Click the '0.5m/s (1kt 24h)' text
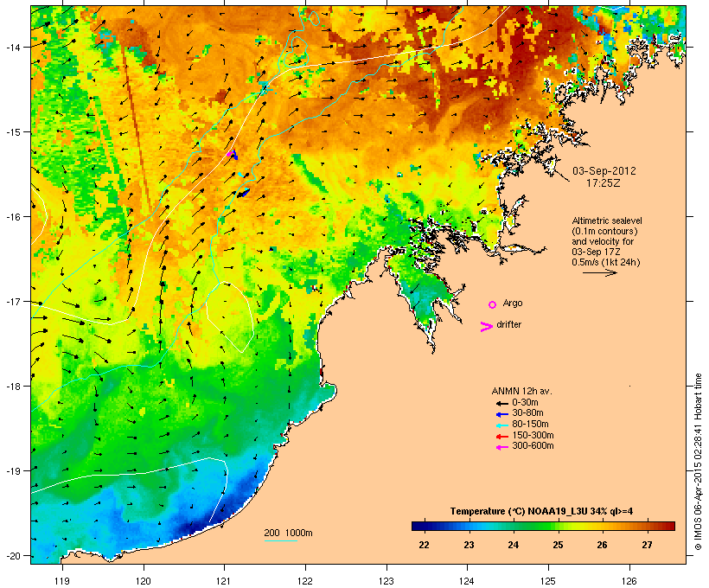Viewport: 709px width, 588px height. point(606,262)
